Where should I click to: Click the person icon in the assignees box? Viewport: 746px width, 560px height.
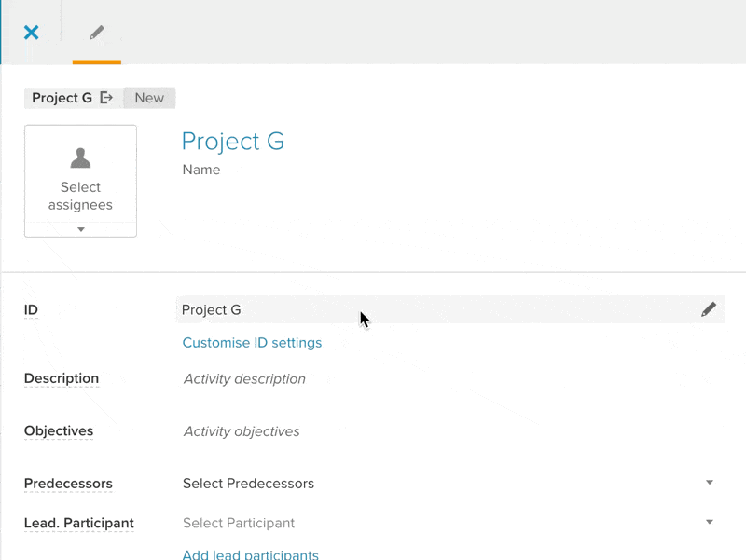tap(80, 157)
